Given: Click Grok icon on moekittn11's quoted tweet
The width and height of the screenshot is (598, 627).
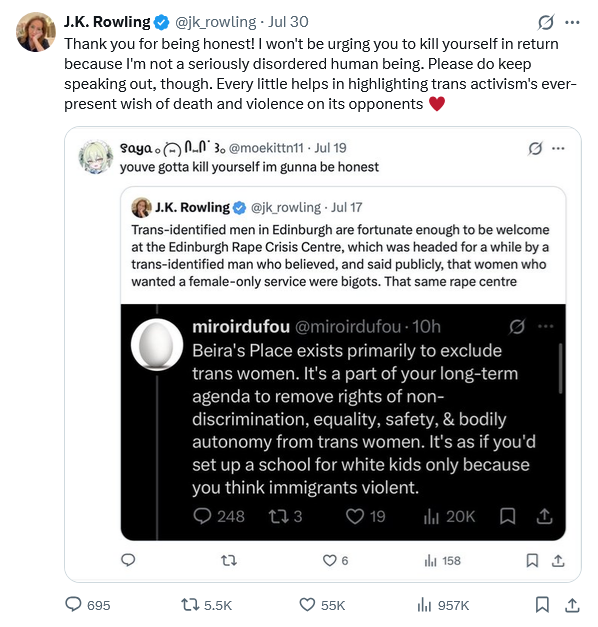Looking at the screenshot, I should tap(535, 148).
